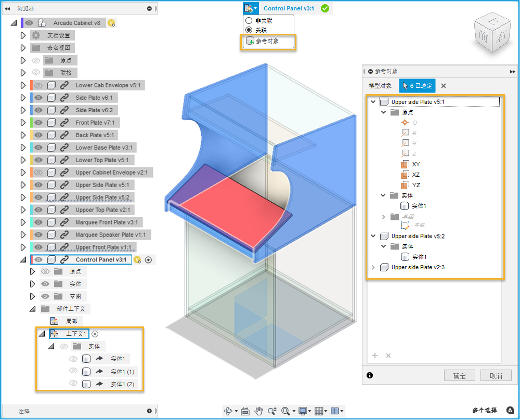Select the origin point O icon
This screenshot has height=420, width=520.
pyautogui.click(x=405, y=123)
